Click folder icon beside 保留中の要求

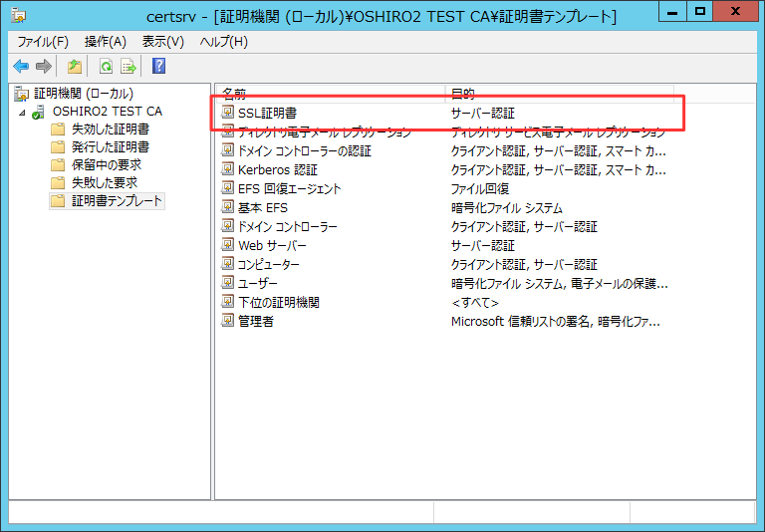pos(58,165)
